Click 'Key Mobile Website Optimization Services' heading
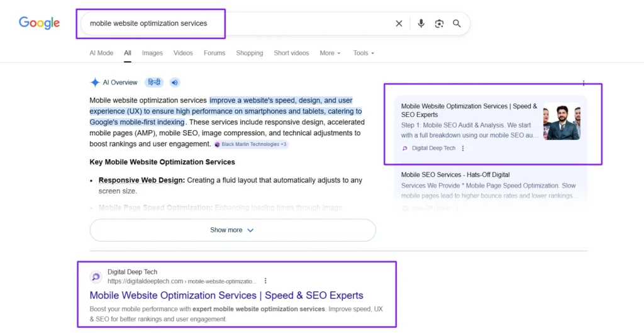 tap(162, 162)
